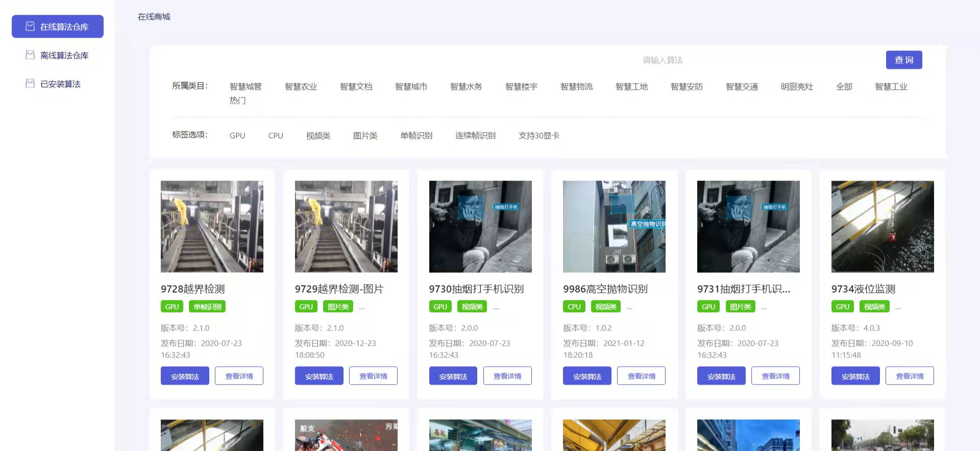The image size is (980, 451).
Task: Choose the 图片类 tag option in filters
Action: pos(365,136)
